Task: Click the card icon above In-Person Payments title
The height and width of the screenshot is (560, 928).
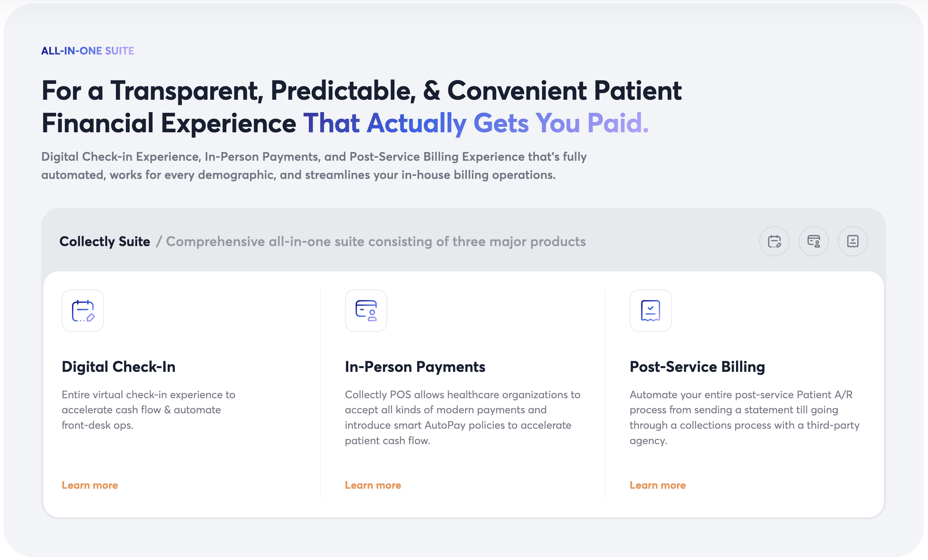Action: click(x=366, y=311)
